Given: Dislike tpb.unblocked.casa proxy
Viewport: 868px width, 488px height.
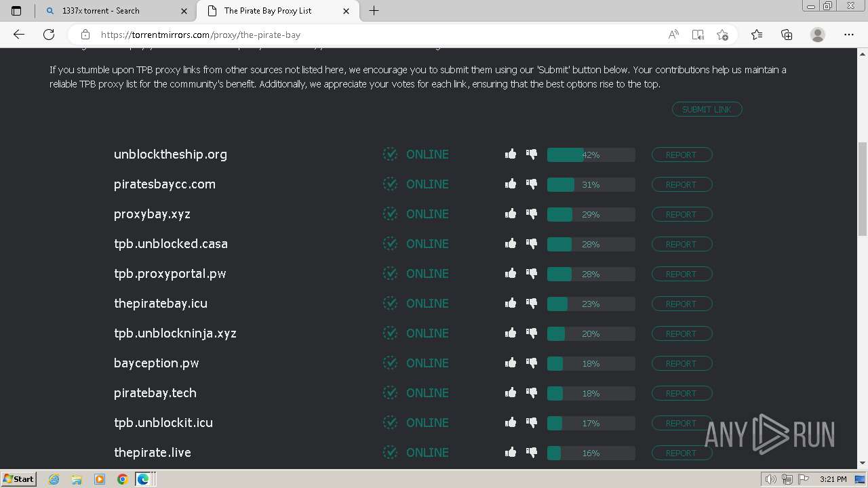Looking at the screenshot, I should pos(532,244).
